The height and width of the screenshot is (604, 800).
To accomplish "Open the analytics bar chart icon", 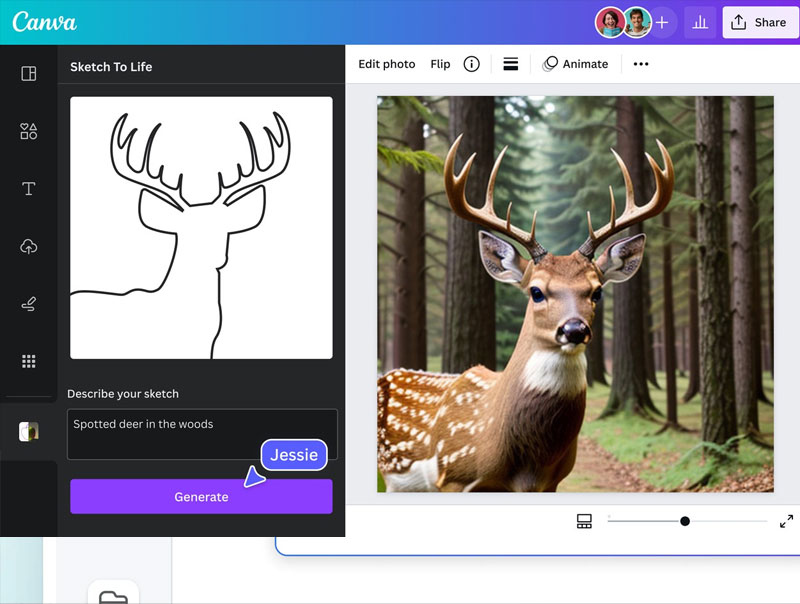I will [701, 22].
